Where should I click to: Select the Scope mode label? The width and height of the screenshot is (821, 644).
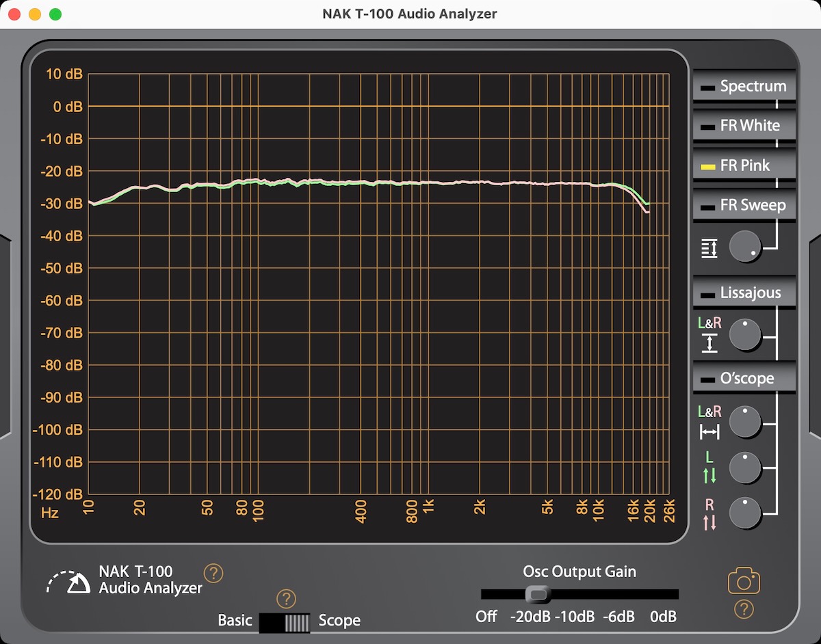coord(339,621)
